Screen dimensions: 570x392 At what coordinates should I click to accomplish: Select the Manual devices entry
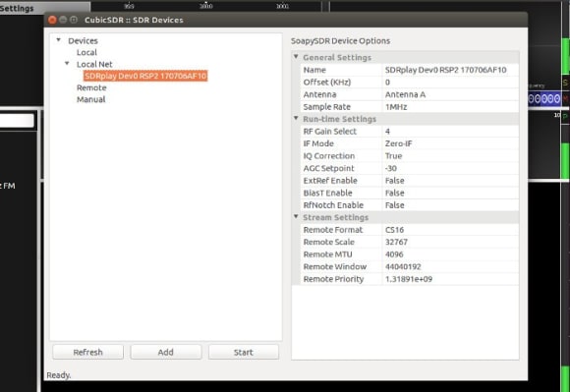click(x=90, y=99)
